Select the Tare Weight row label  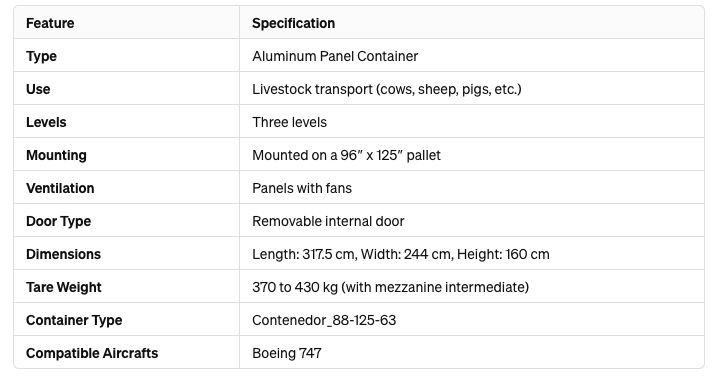coord(64,287)
